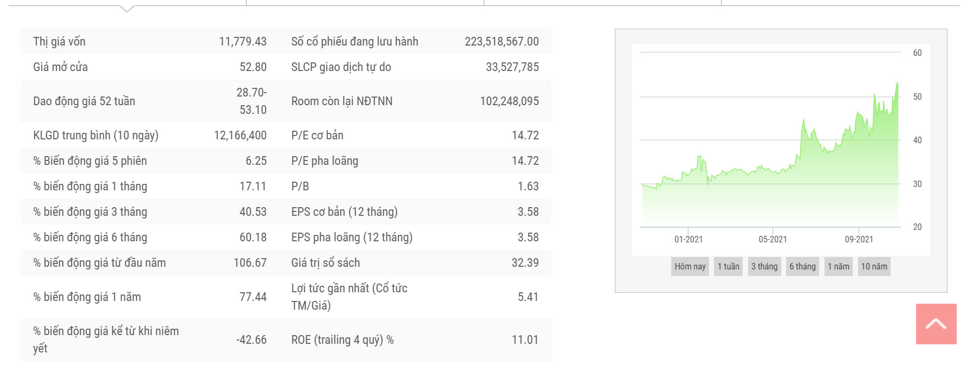
Task: Click the Giá trị sổ sách label
Action: (x=325, y=263)
